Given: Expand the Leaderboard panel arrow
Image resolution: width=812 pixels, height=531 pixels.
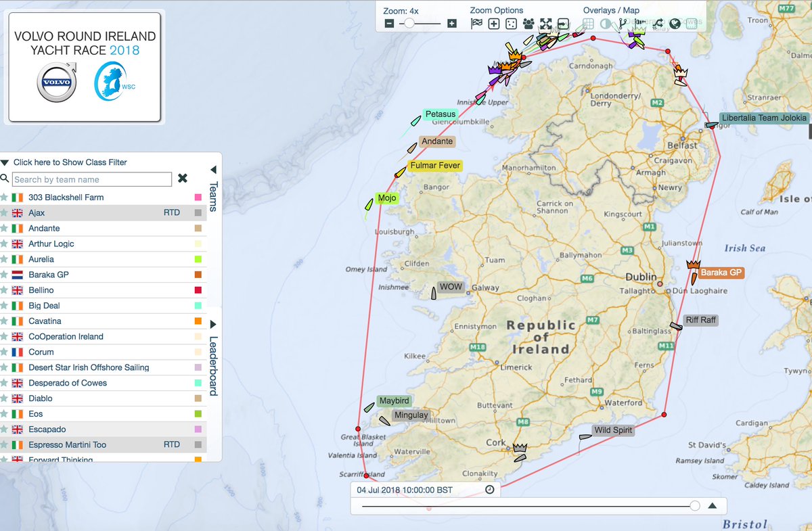Looking at the screenshot, I should (x=213, y=325).
